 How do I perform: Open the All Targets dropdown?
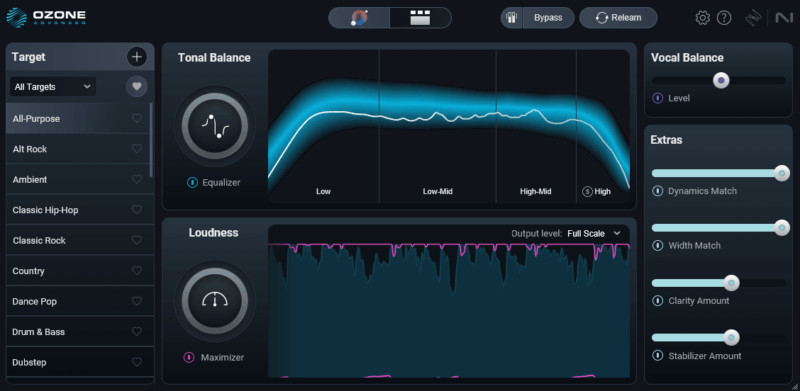click(53, 87)
